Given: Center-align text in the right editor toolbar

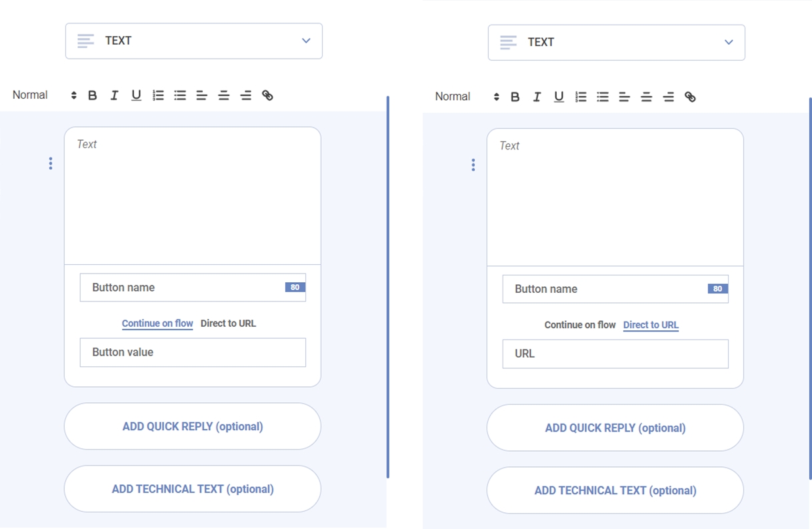Looking at the screenshot, I should click(646, 97).
